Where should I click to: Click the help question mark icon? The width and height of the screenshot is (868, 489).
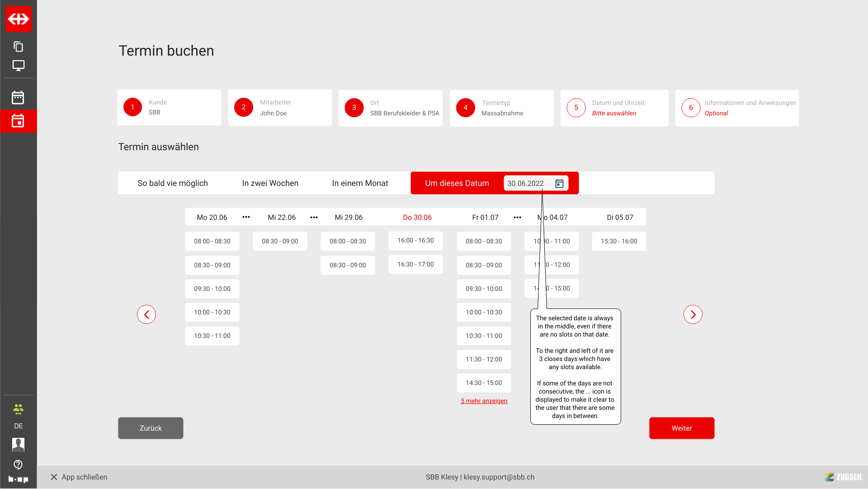click(18, 465)
